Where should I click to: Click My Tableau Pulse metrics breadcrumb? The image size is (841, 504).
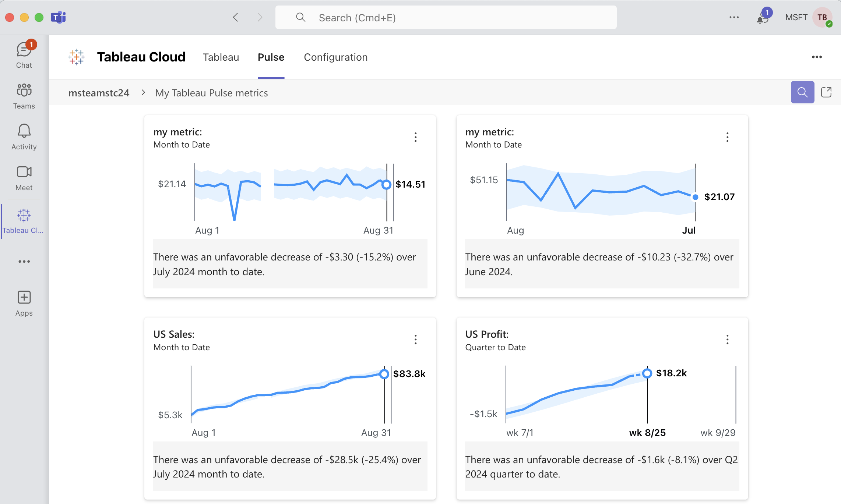(x=211, y=93)
